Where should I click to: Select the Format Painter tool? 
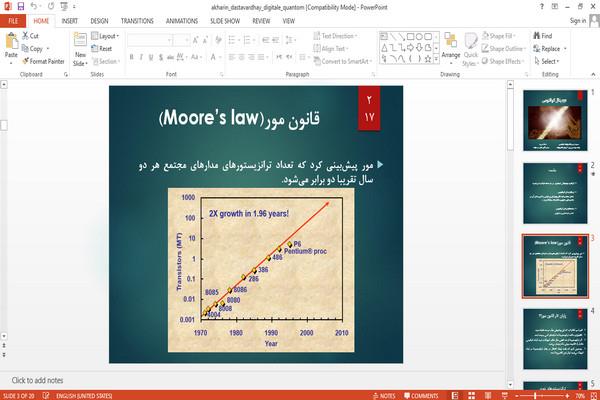tap(43, 61)
